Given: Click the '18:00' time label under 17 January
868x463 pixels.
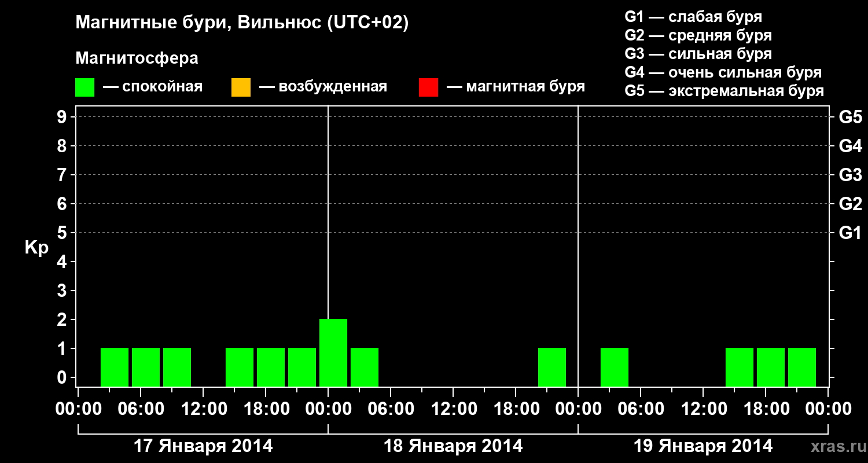Looking at the screenshot, I should (x=266, y=409).
